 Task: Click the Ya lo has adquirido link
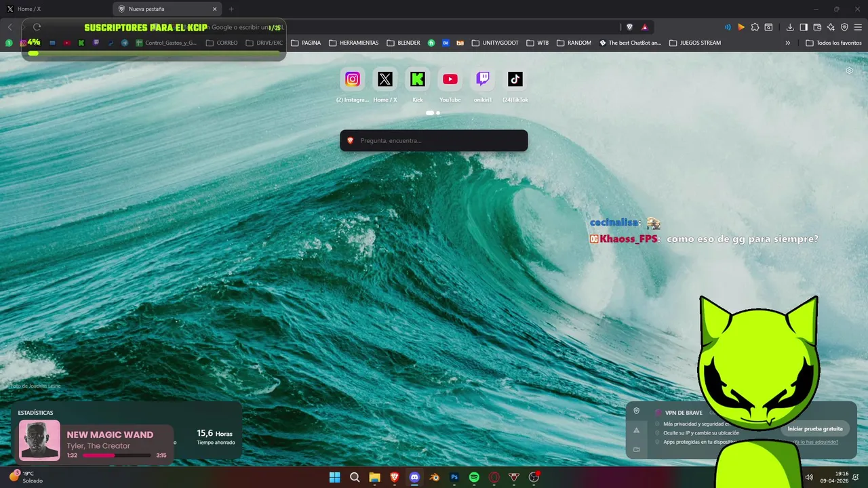click(816, 442)
